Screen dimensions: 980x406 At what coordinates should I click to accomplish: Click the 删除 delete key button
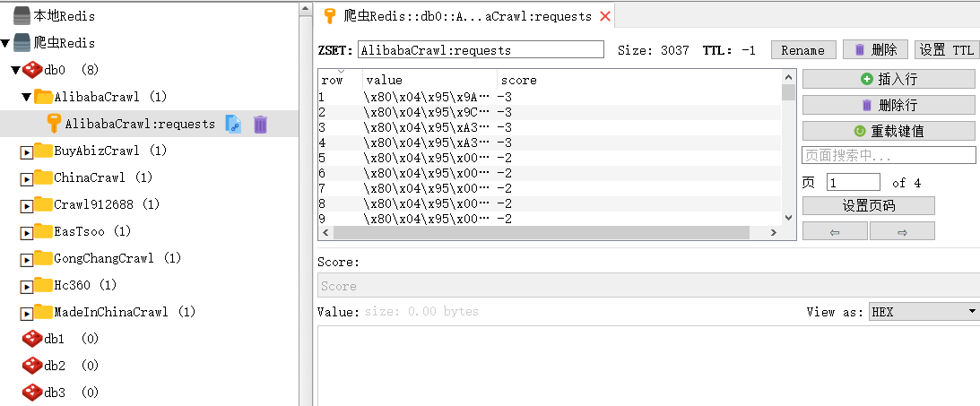click(875, 50)
